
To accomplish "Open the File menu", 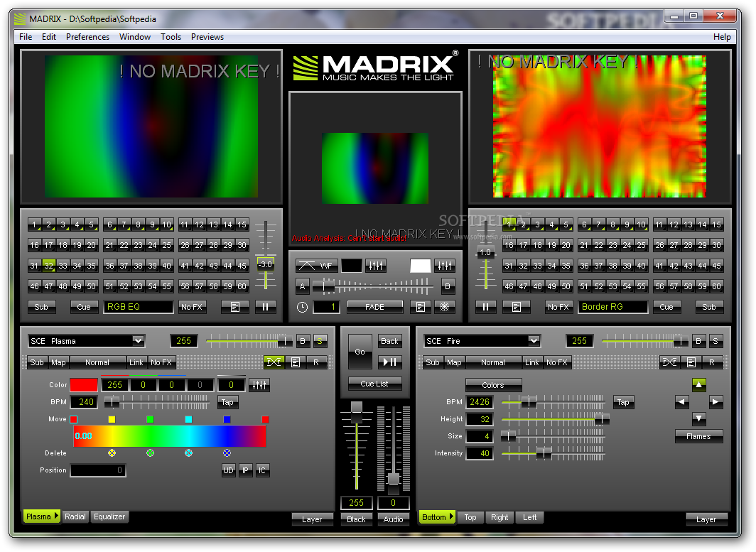I will point(26,37).
